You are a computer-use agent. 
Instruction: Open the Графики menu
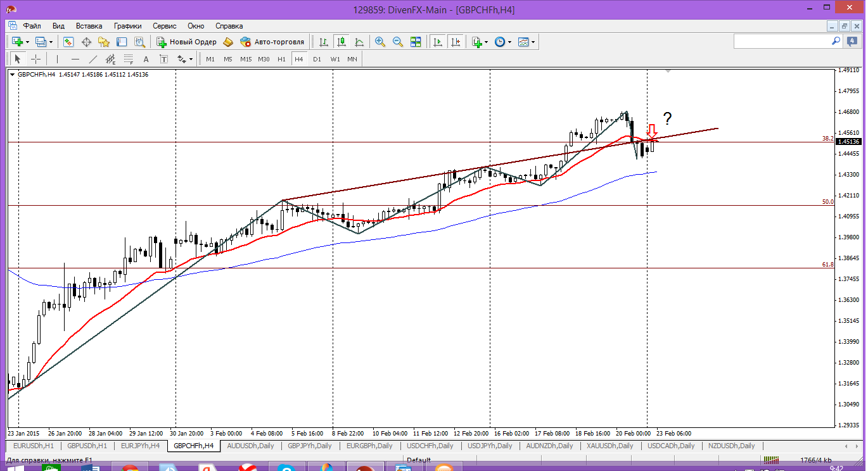128,26
